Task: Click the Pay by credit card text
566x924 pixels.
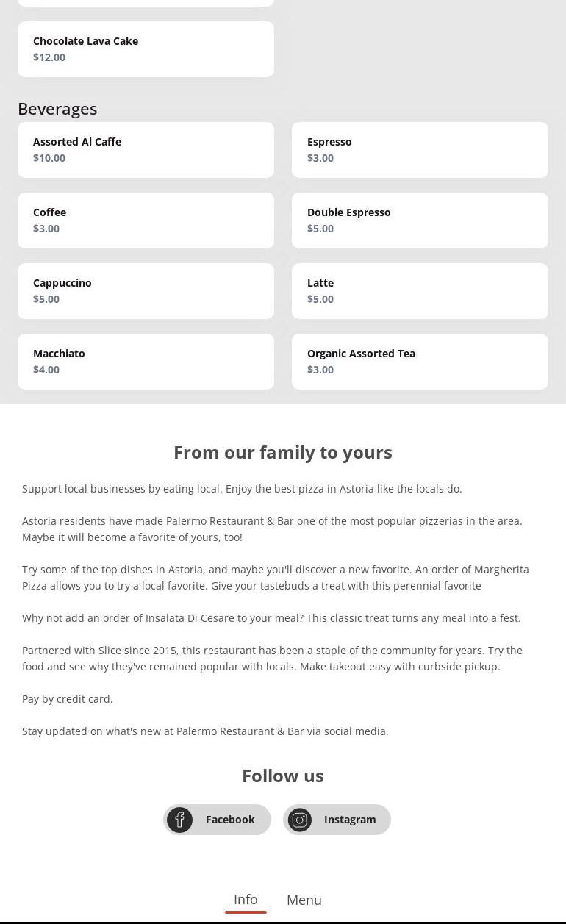Action: click(68, 699)
